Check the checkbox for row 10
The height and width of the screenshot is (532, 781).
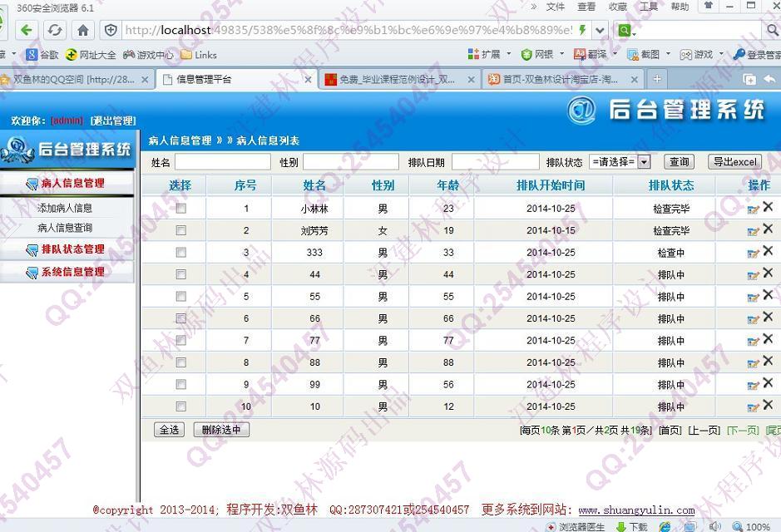click(x=180, y=406)
